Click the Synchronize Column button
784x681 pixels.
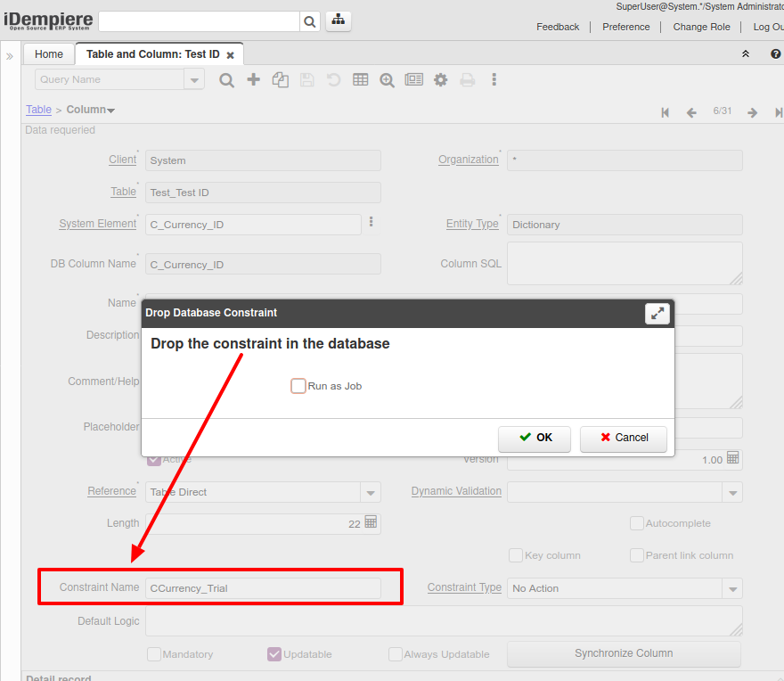624,653
